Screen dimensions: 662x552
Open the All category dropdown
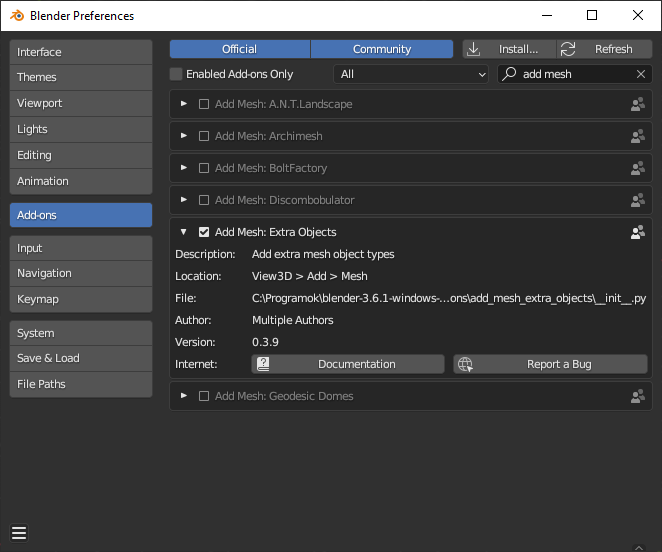[x=411, y=74]
